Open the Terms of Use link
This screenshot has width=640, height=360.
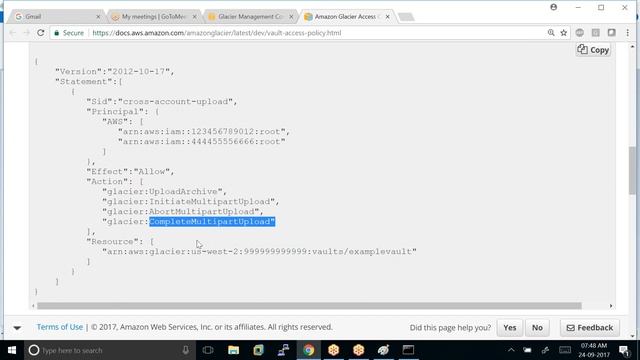coord(60,327)
